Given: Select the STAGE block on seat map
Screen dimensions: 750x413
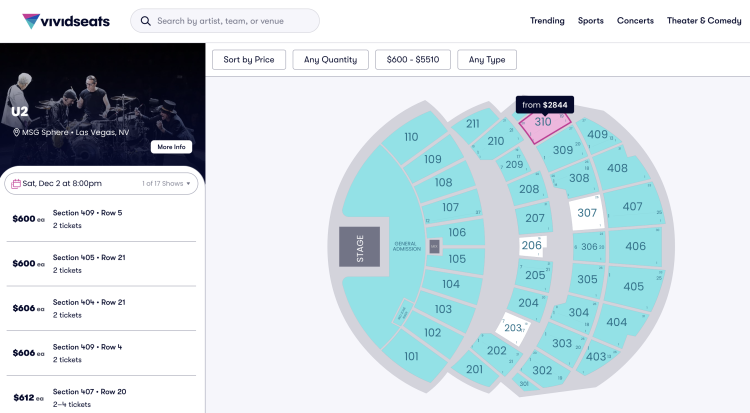Looking at the screenshot, I should [359, 247].
